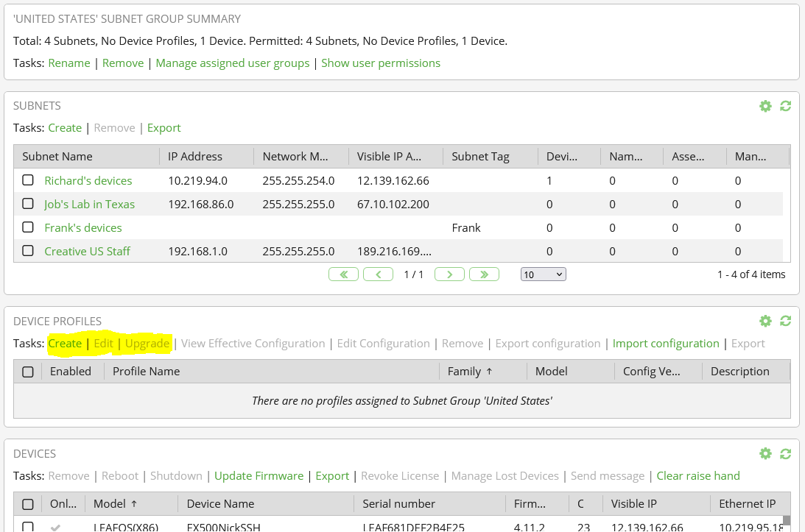This screenshot has width=805, height=532.
Task: Go to first page of subnets
Action: tap(343, 274)
